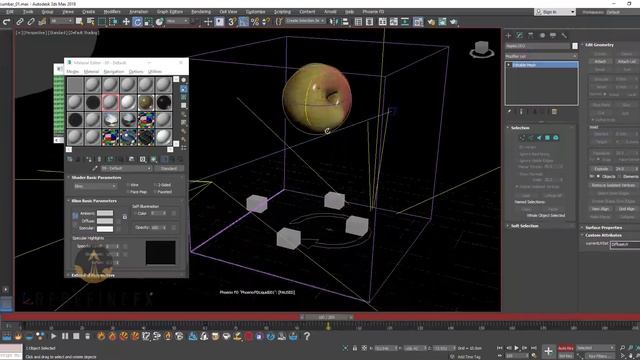Image resolution: width=640 pixels, height=360 pixels.
Task: Click the Render Production teapot icon
Action: coord(453,22)
